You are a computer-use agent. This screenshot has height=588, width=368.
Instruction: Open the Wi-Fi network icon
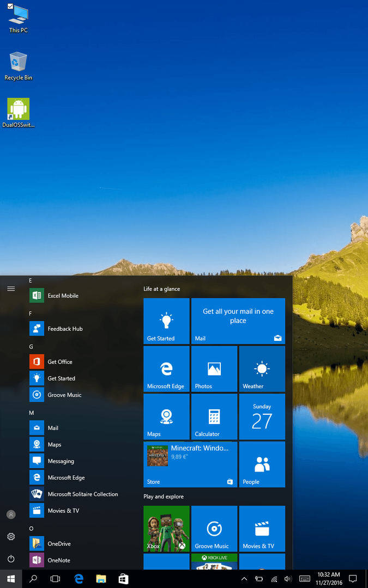[x=274, y=579]
